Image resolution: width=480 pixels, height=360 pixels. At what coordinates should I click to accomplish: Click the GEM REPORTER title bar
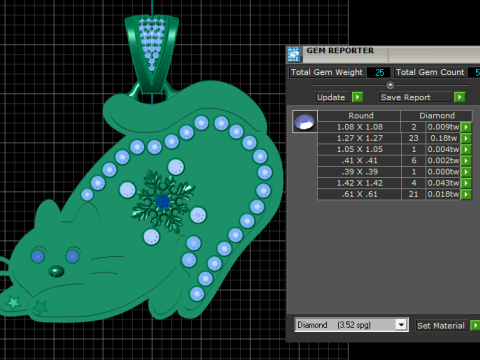[x=383, y=54]
